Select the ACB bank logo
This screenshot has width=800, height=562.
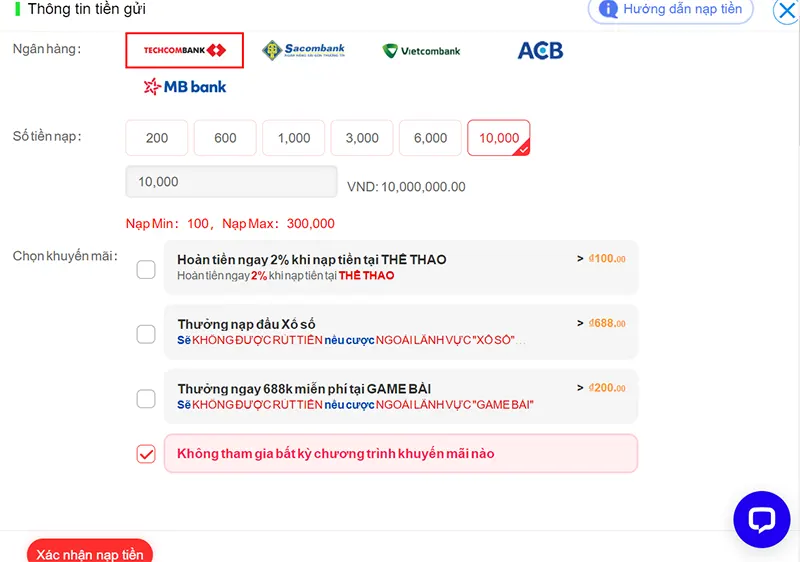(x=540, y=50)
